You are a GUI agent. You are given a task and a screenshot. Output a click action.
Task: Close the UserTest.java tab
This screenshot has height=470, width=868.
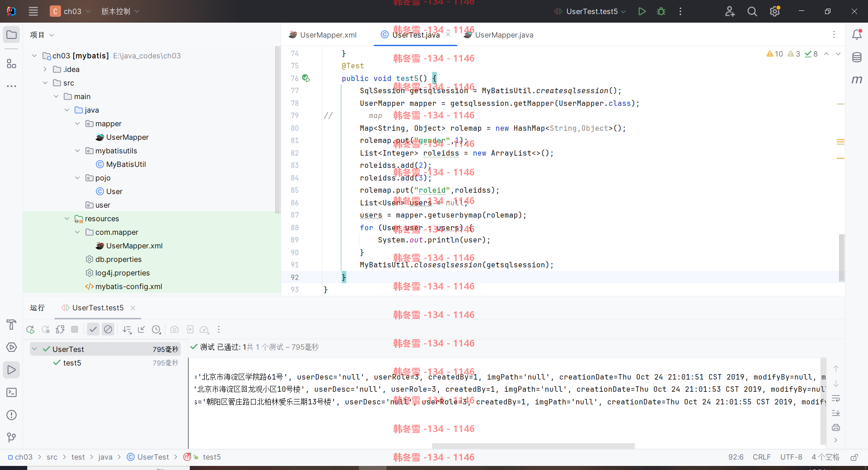click(x=448, y=34)
